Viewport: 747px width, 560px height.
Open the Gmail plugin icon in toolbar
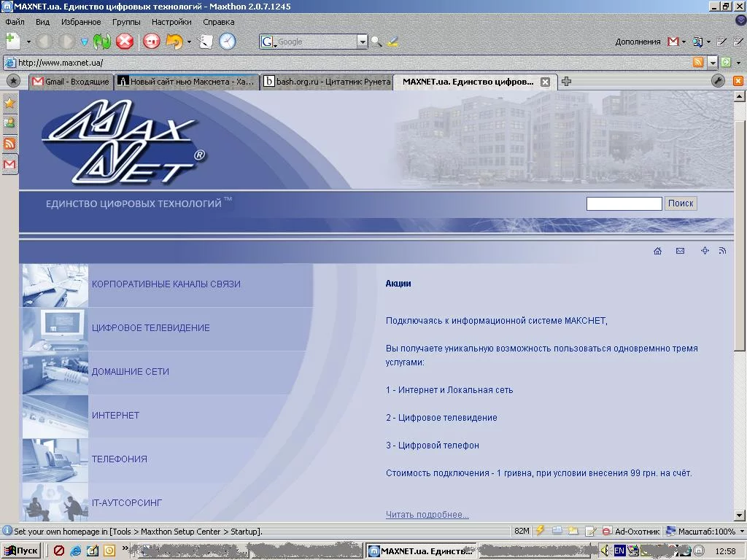673,42
